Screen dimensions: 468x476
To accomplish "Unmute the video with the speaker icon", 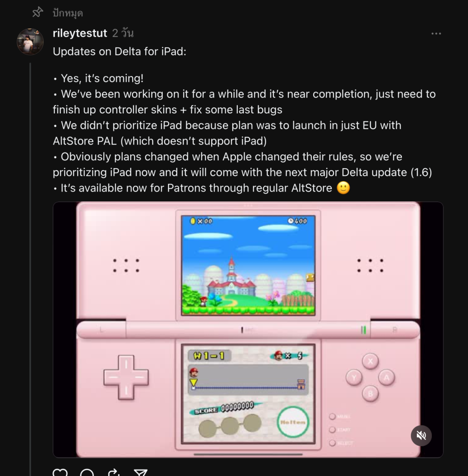I will click(x=421, y=436).
